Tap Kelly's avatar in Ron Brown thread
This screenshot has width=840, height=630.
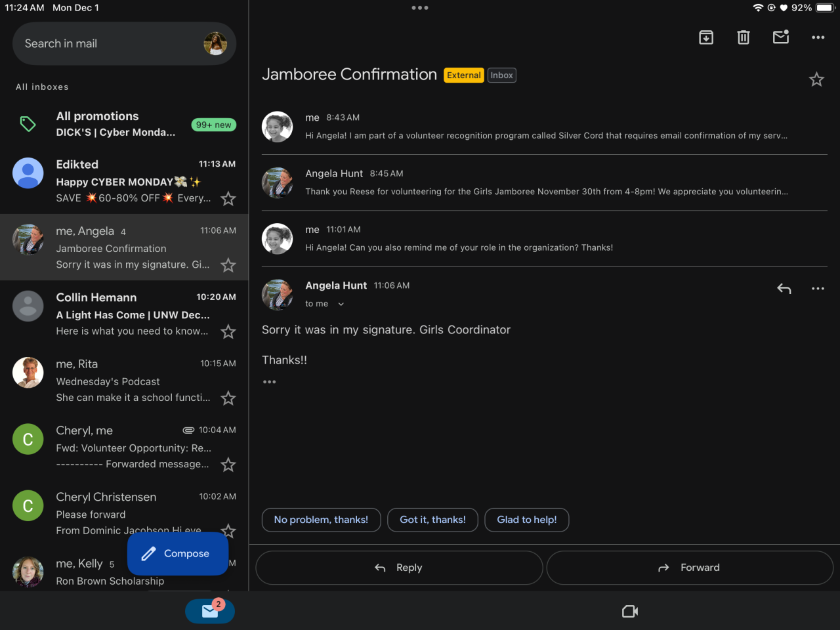coord(28,572)
